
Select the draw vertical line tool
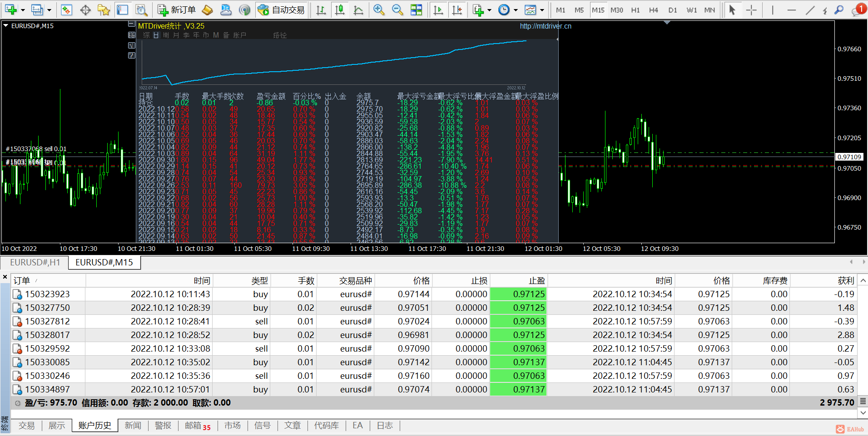tap(772, 10)
